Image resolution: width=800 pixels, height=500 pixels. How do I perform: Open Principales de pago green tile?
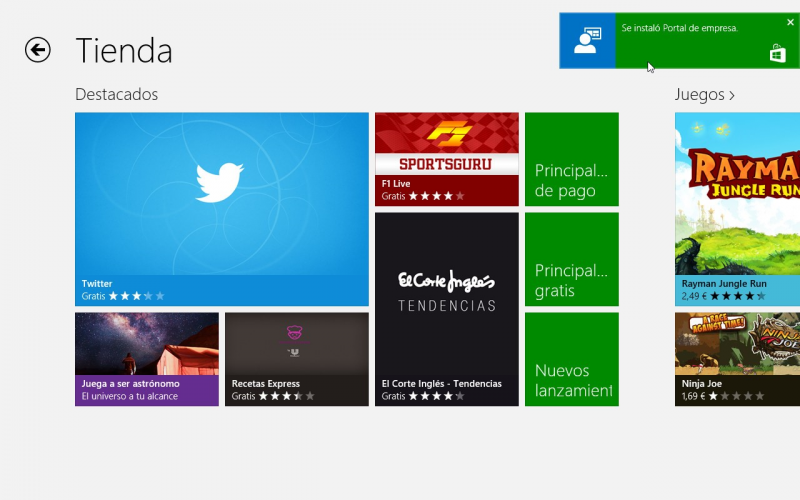(571, 159)
